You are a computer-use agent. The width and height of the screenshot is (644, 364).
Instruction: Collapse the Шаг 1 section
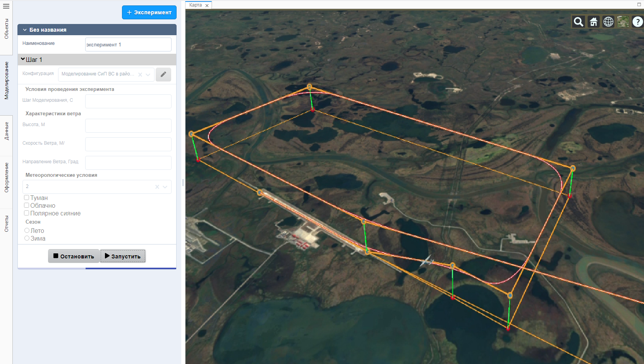[23, 59]
